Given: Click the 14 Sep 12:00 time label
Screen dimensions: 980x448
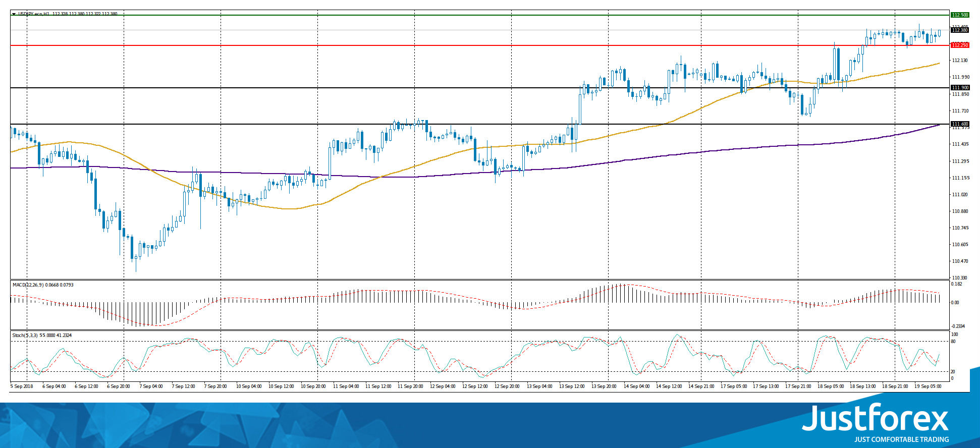Looking at the screenshot, I should (669, 386).
